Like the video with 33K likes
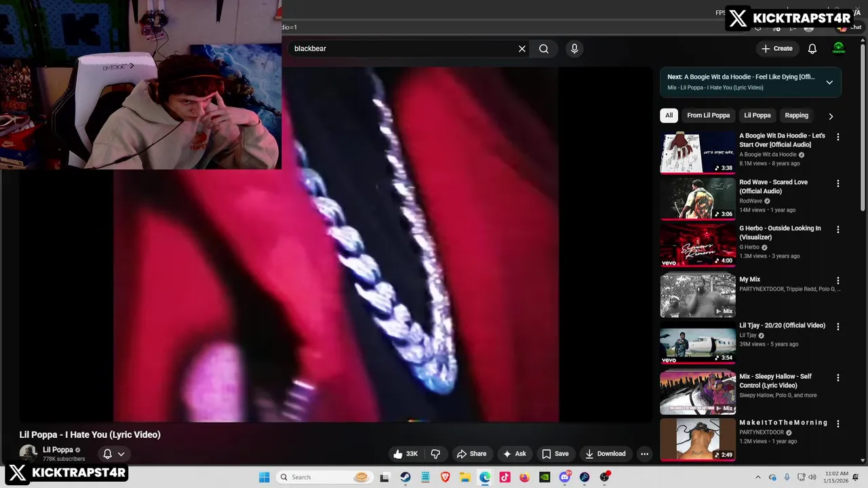868x488 pixels. (x=406, y=454)
